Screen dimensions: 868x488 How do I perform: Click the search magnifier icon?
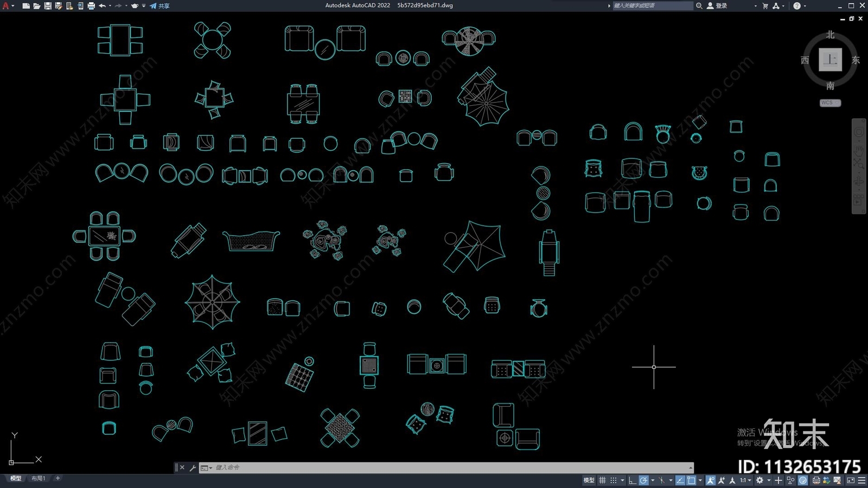point(699,6)
